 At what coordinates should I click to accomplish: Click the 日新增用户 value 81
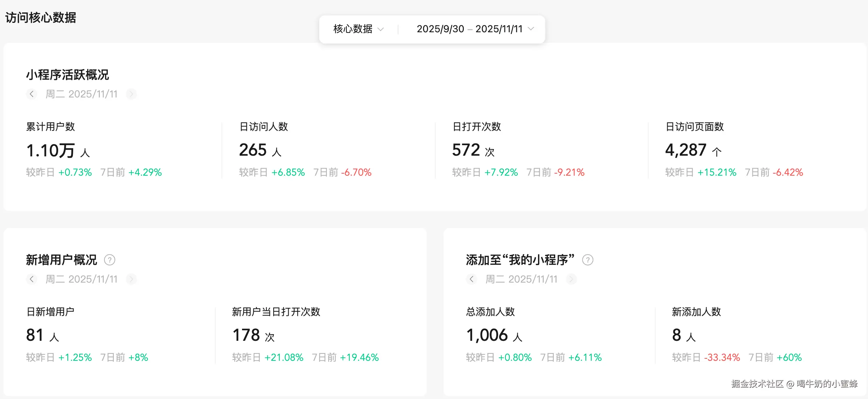click(x=35, y=335)
